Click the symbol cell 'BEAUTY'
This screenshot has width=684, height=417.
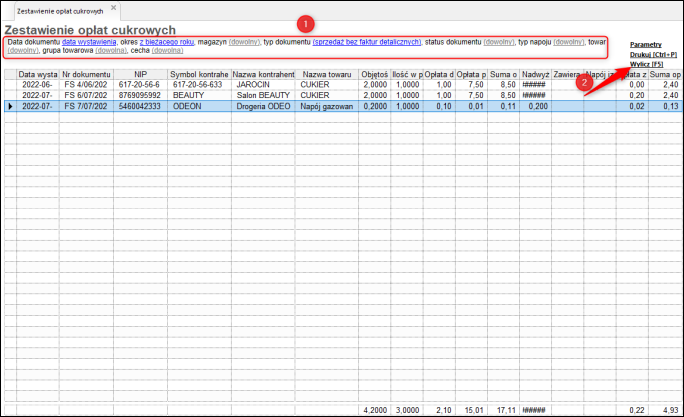(199, 95)
